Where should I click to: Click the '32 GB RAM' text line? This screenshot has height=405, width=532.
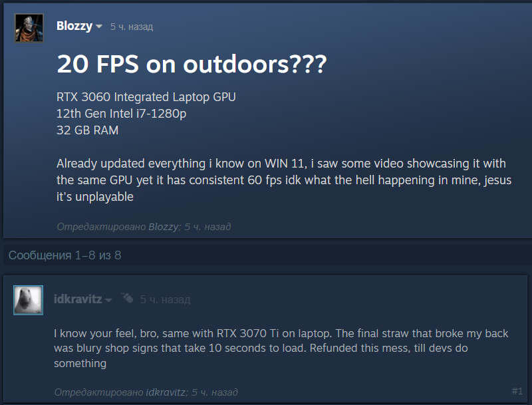88,130
